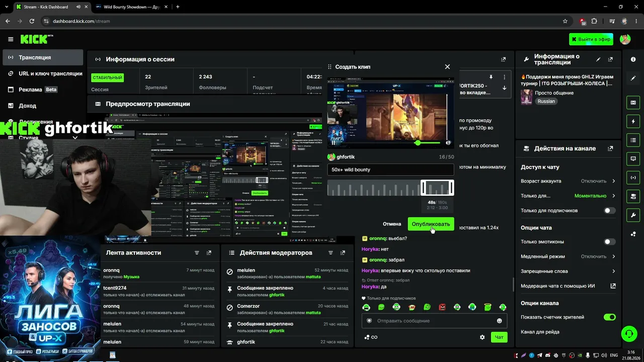Pop out the Информация о трансляции panel
Screen dimensions: 644x362
click(x=611, y=59)
